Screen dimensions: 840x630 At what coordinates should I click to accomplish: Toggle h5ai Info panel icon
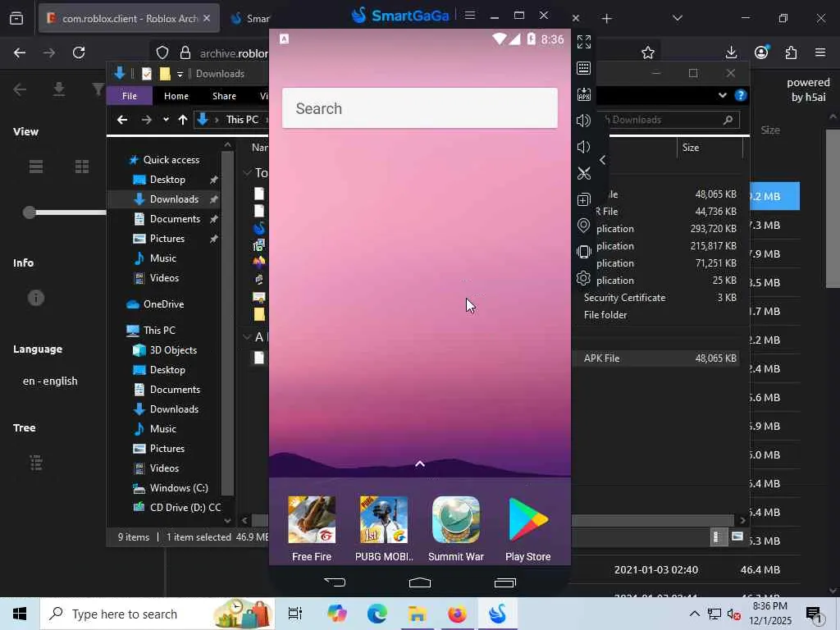tap(36, 298)
